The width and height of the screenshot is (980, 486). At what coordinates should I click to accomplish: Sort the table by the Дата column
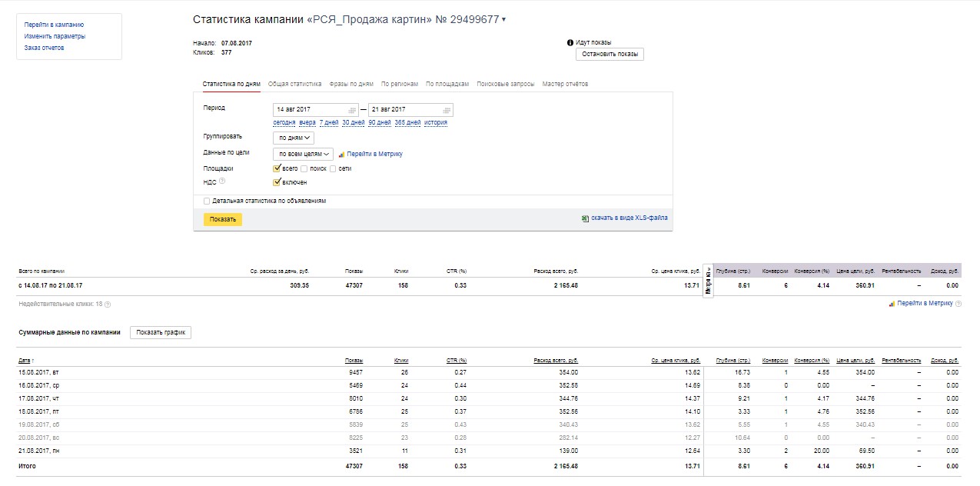coord(25,361)
